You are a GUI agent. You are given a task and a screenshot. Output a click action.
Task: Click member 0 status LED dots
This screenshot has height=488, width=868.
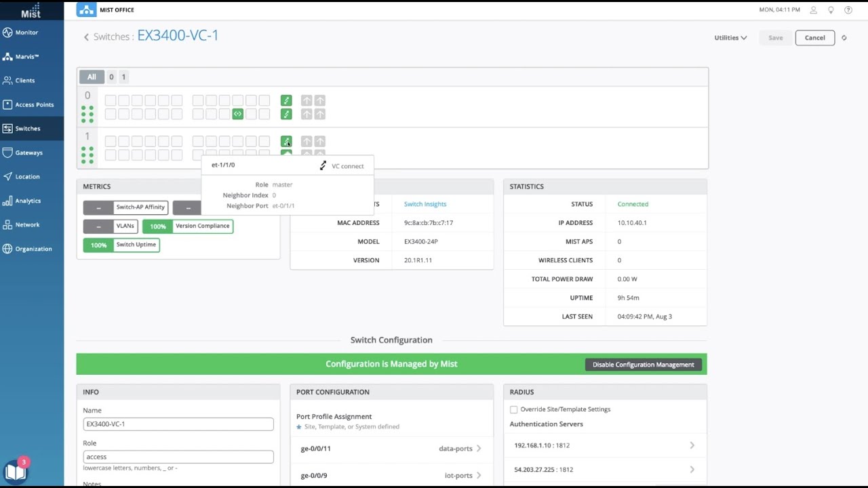87,114
